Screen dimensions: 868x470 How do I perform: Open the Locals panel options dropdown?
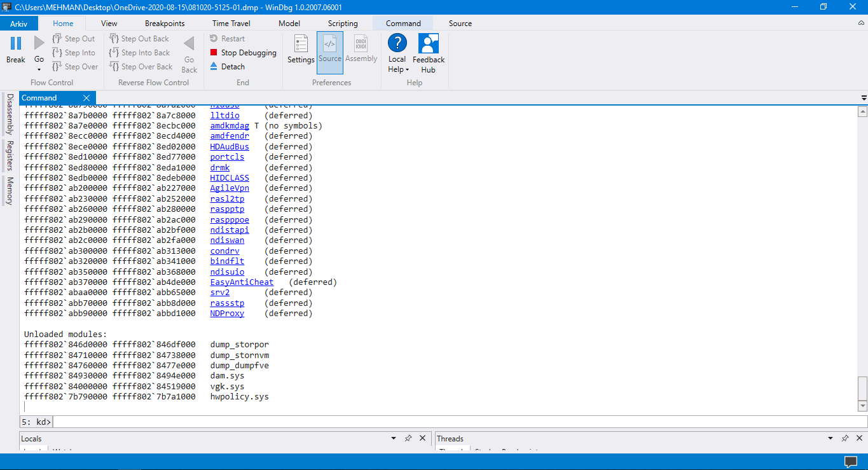[394, 439]
